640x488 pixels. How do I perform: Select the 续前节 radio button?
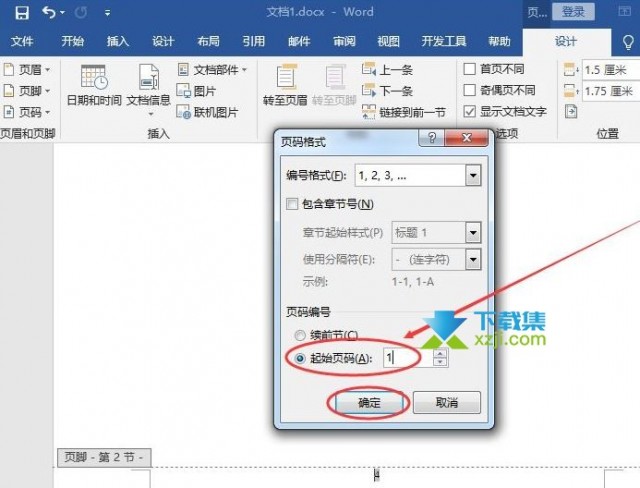click(x=300, y=335)
